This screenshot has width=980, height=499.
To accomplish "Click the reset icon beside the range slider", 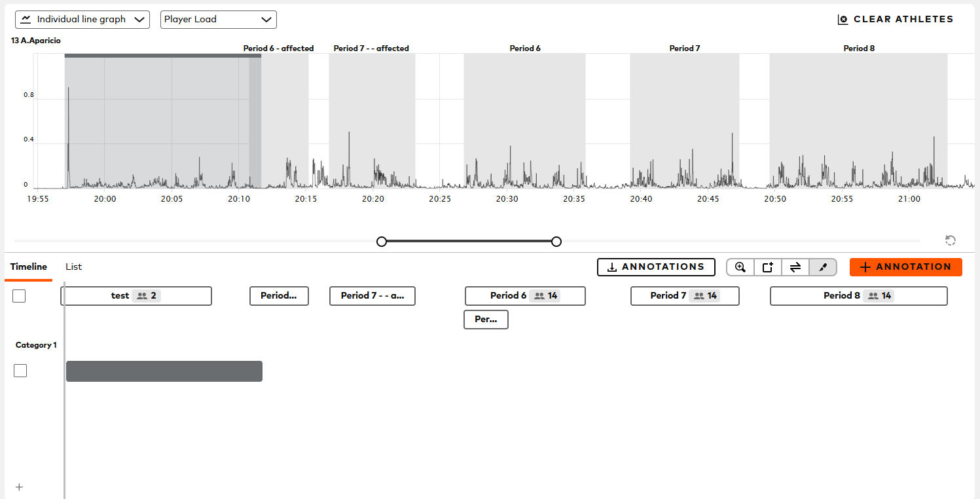I will coord(950,240).
